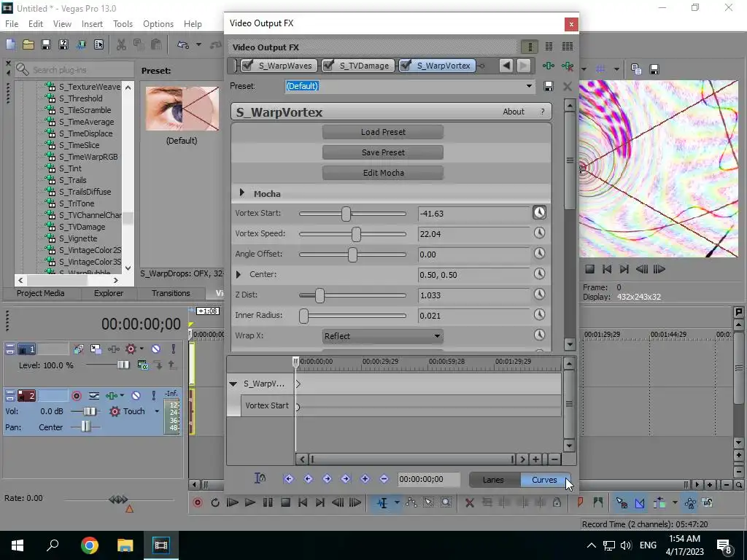Click Remove Selected Plug-In icon
747x560 pixels.
click(x=568, y=66)
